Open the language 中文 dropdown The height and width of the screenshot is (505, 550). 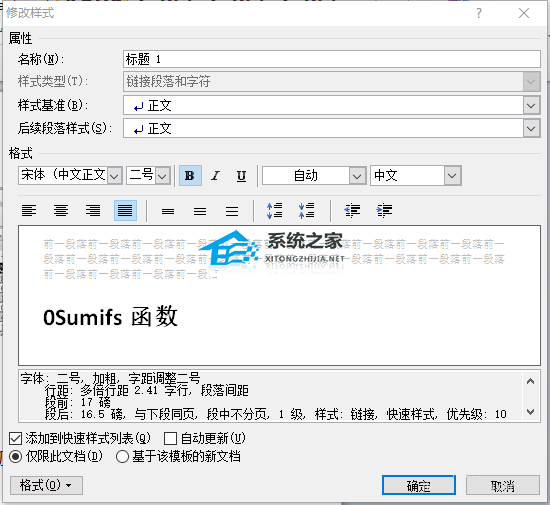click(x=452, y=176)
